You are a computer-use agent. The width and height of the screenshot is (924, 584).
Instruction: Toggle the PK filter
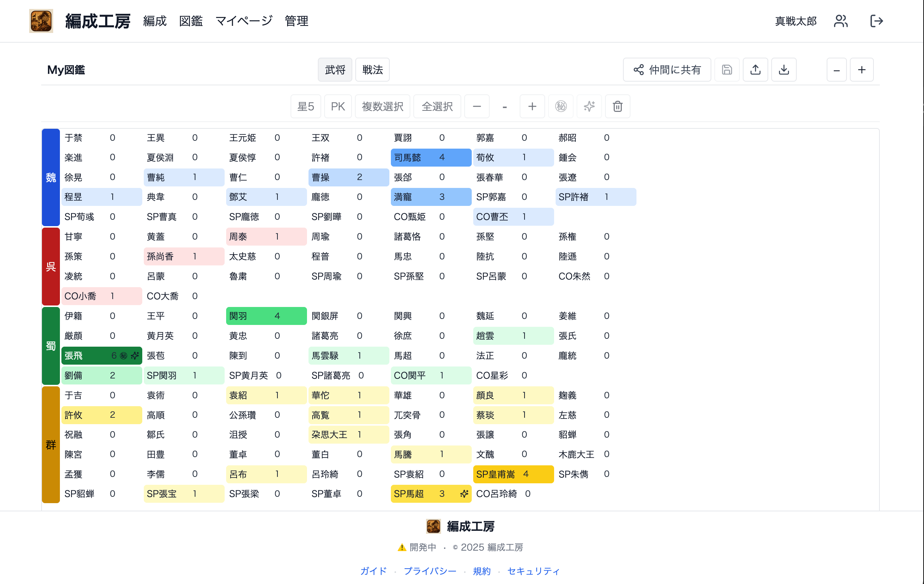338,106
